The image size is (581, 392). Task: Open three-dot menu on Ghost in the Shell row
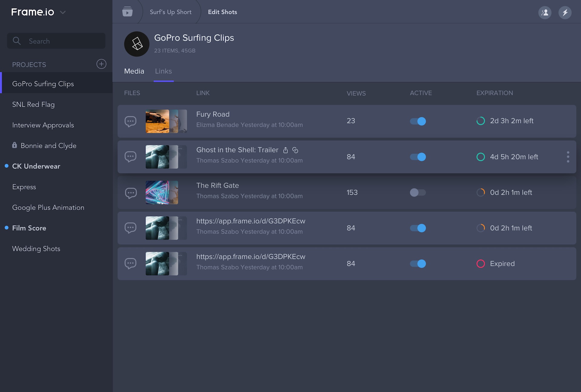(x=568, y=157)
